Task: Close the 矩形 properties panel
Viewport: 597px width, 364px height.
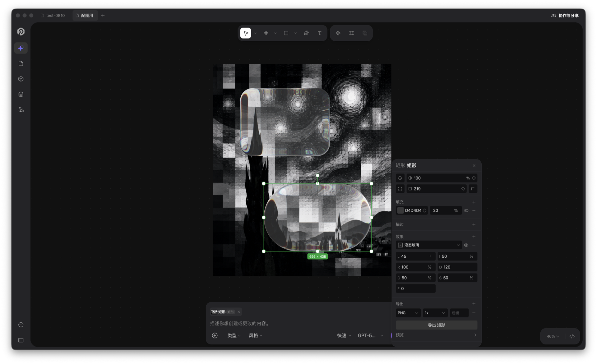Action: click(474, 166)
